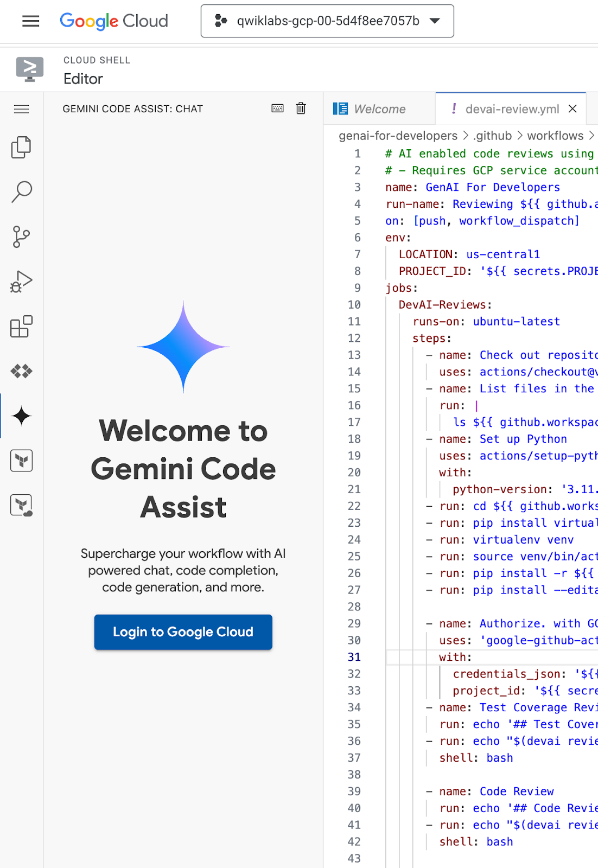
Task: Click the keyboard icon in chat header
Action: pos(277,108)
